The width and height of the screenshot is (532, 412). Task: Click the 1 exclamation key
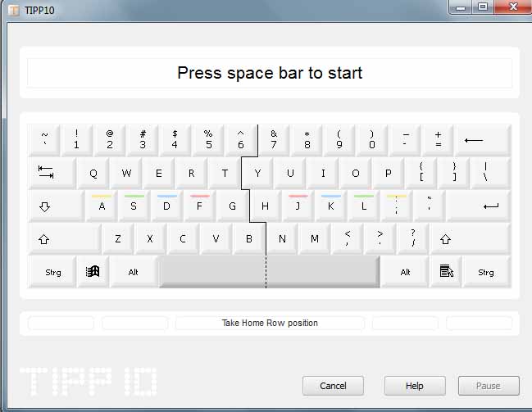coord(77,140)
